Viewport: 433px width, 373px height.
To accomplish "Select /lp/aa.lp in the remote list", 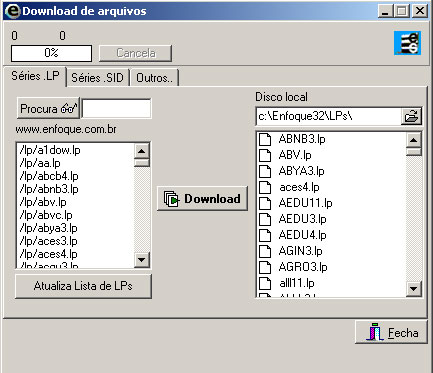I will point(40,163).
